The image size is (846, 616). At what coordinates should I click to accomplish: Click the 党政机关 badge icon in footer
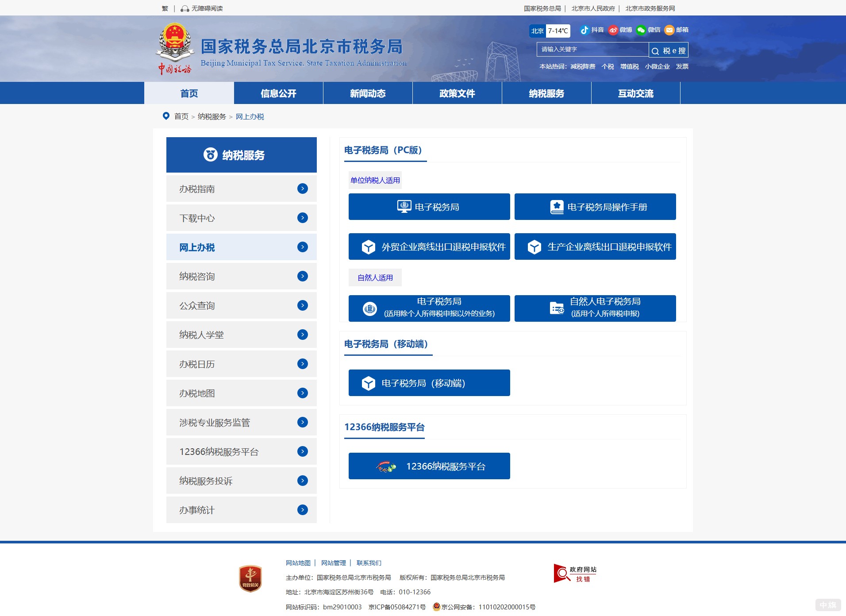250,578
